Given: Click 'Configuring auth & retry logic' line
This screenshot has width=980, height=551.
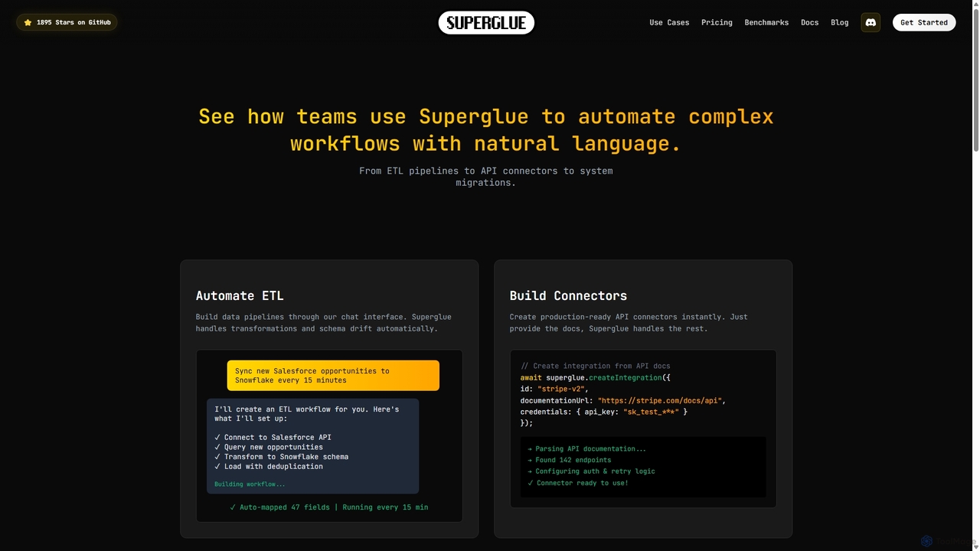Looking at the screenshot, I should click(x=591, y=471).
